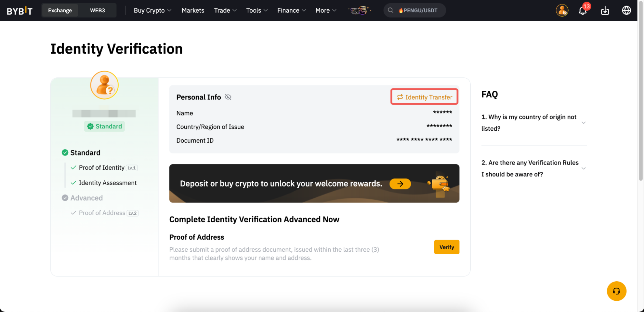Open the Markets menu item

193,10
